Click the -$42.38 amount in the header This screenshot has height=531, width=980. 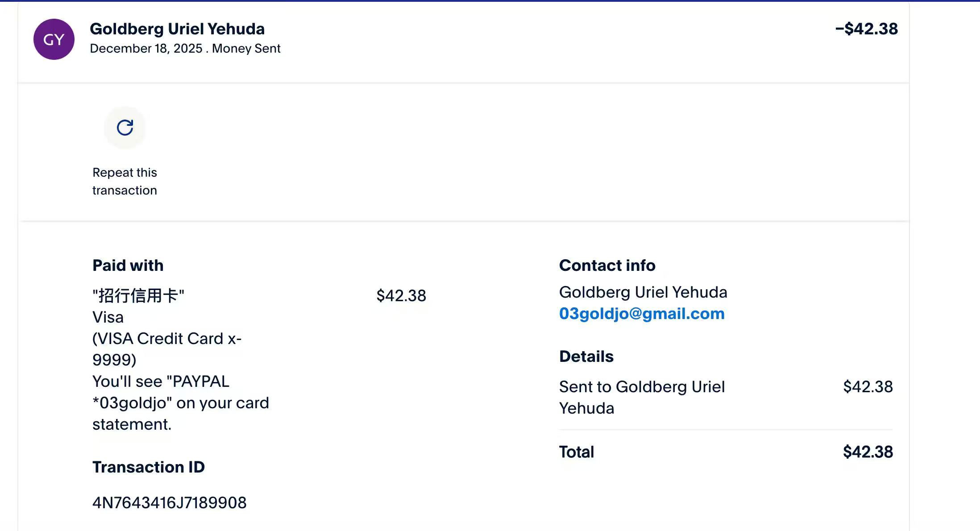point(866,29)
